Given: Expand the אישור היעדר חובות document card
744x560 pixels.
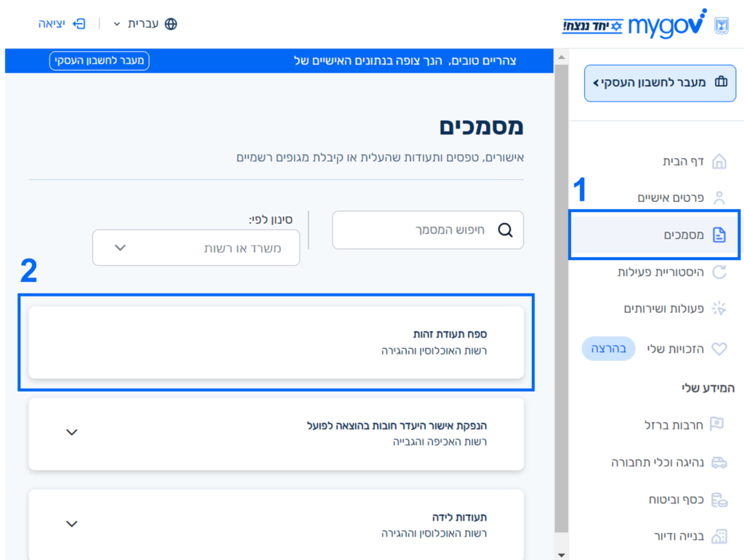Looking at the screenshot, I should coord(71,432).
